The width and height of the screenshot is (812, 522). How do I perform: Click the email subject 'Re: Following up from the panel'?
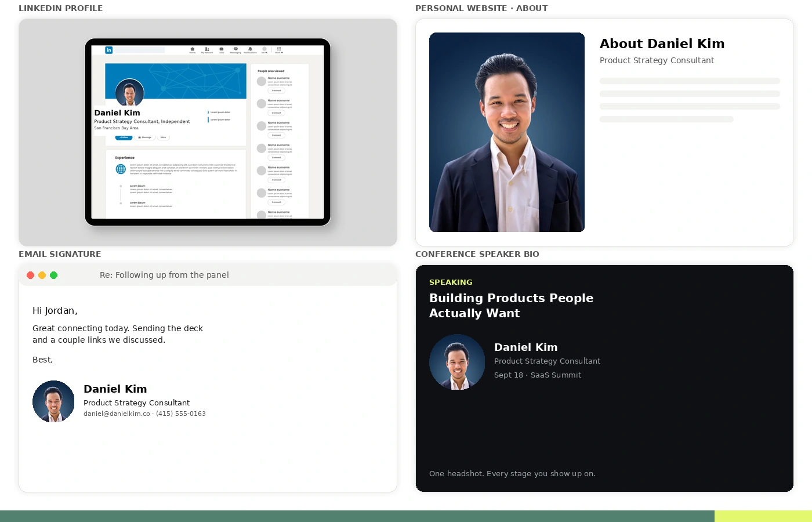[x=164, y=275]
